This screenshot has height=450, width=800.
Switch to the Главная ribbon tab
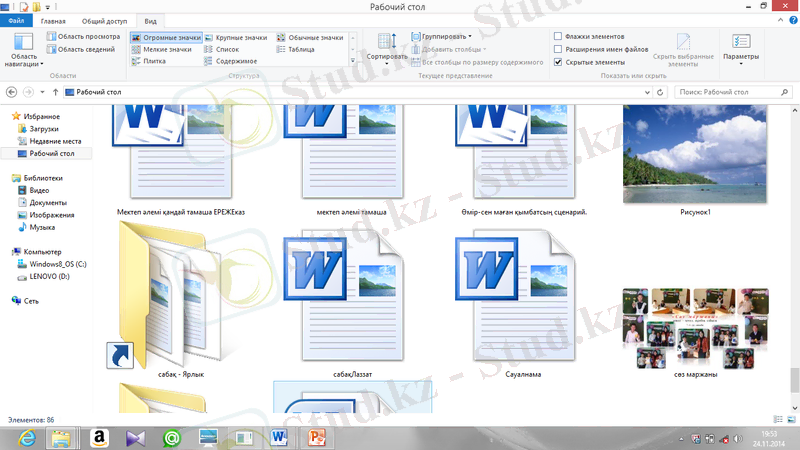click(x=54, y=20)
